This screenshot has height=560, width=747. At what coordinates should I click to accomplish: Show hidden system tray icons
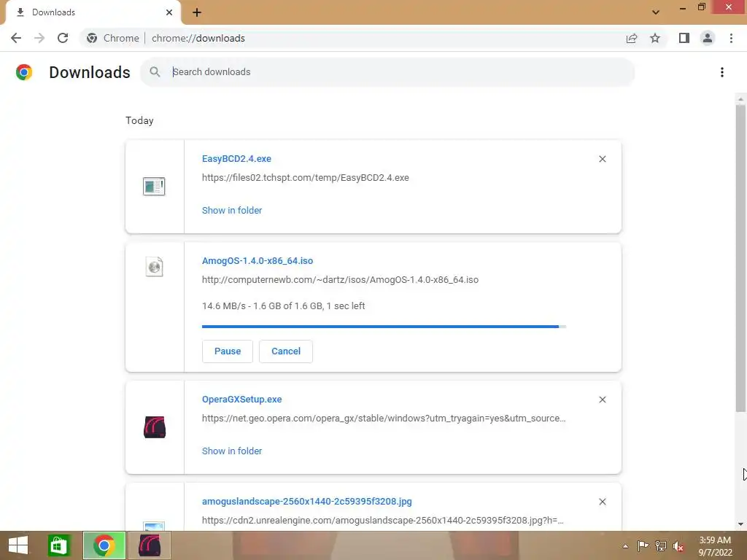tap(625, 546)
